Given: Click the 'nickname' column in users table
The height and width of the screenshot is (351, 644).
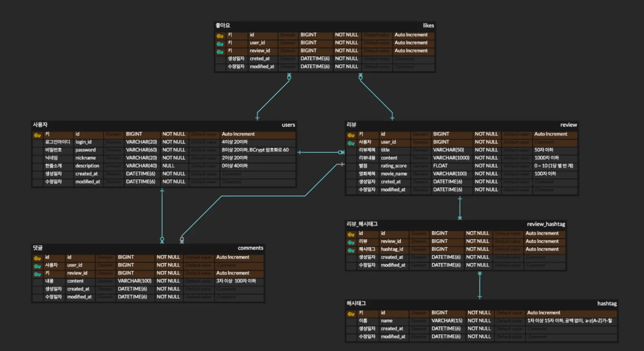Looking at the screenshot, I should pyautogui.click(x=86, y=158).
